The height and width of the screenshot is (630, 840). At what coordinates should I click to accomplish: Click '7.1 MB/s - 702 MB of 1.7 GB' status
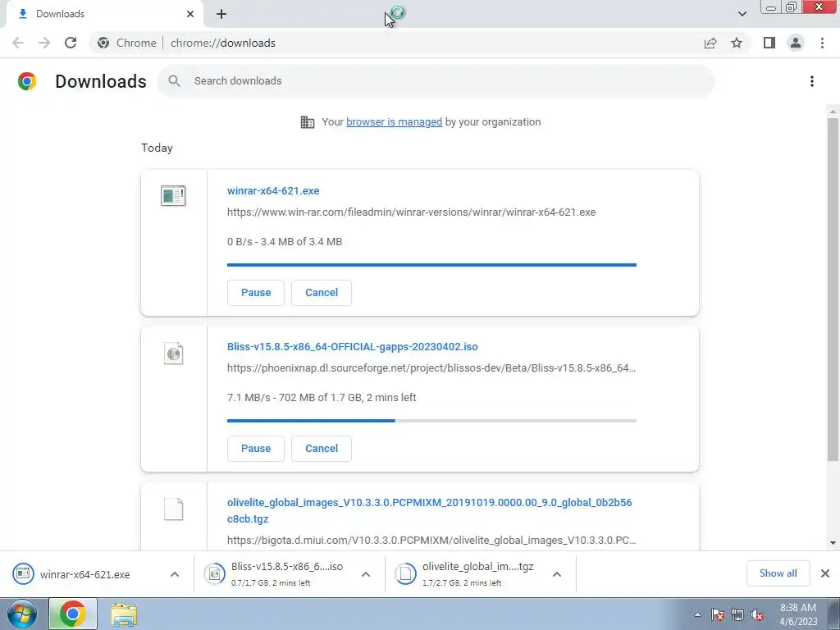point(322,398)
